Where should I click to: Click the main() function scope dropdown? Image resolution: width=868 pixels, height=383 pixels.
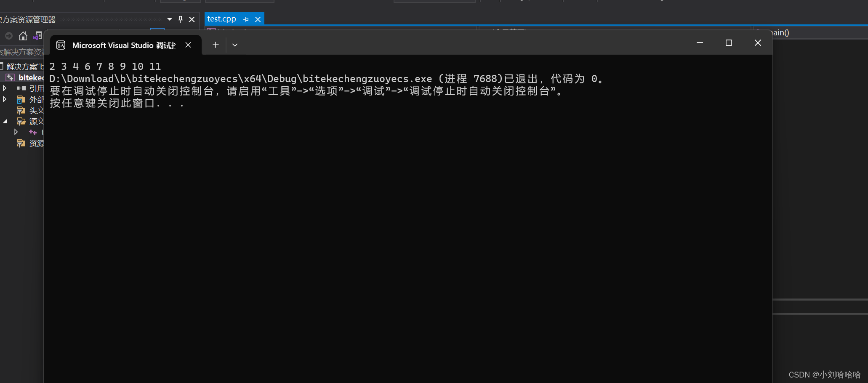coord(810,32)
